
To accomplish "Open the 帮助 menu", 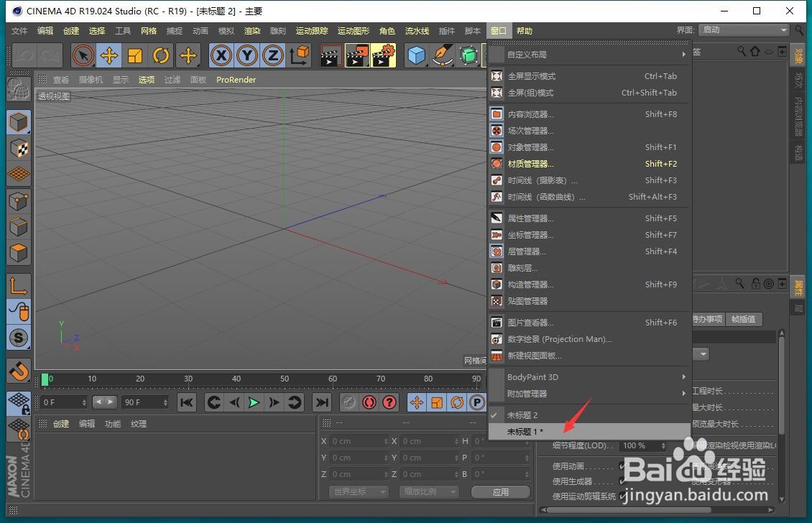I will tap(524, 31).
